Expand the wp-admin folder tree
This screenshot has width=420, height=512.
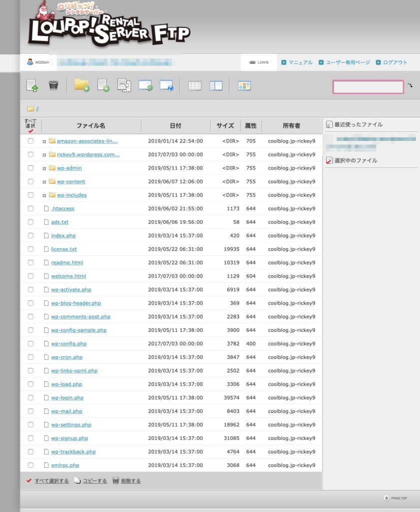coord(44,168)
